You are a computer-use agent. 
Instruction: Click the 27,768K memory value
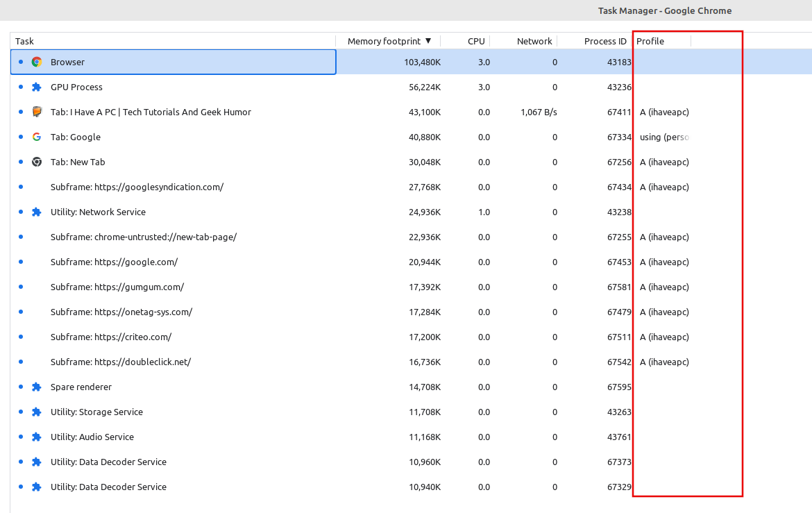pyautogui.click(x=425, y=187)
